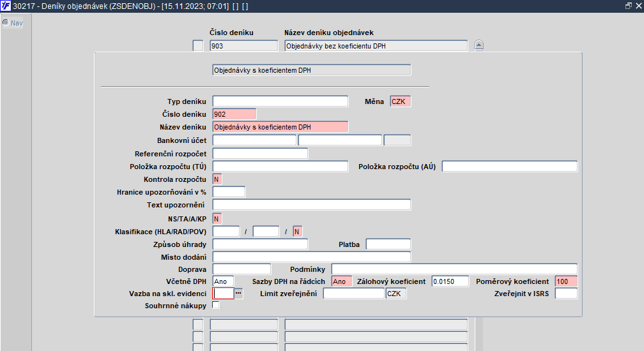The image size is (644, 351).
Task: Click the journal number field showing 903
Action: click(x=243, y=45)
